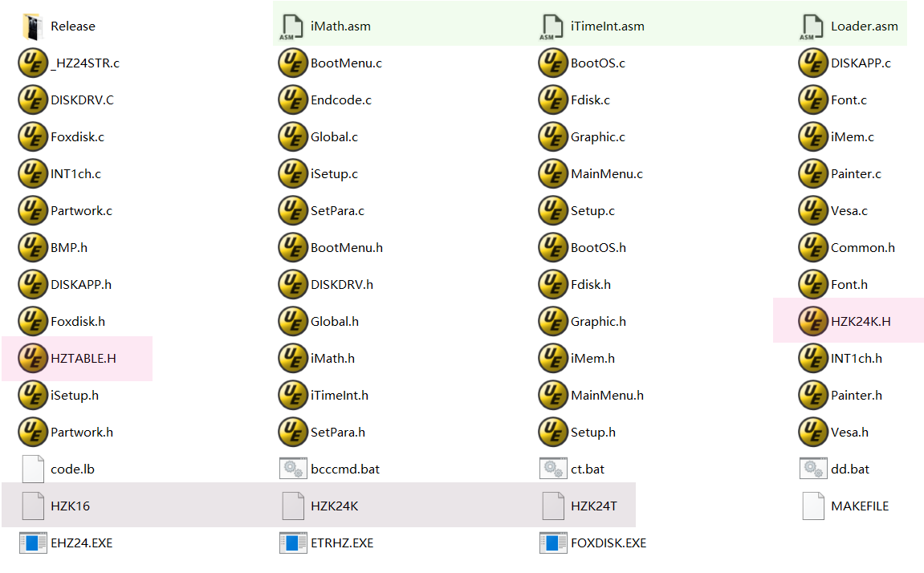Select the file name Painter.c
Screen dimensions: 924x573
(856, 173)
